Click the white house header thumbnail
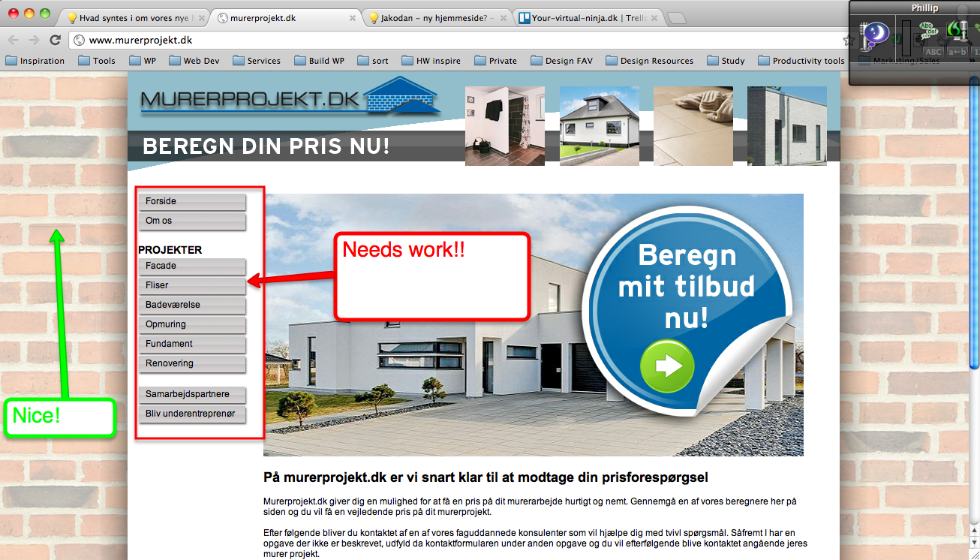The width and height of the screenshot is (980, 560). [599, 125]
